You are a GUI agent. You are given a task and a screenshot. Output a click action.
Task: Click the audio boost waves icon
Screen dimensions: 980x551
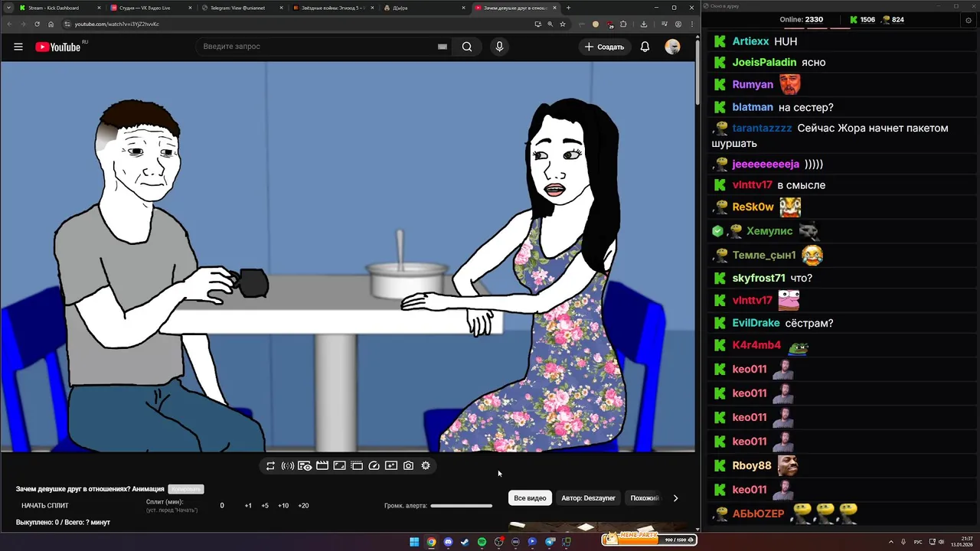pyautogui.click(x=288, y=465)
